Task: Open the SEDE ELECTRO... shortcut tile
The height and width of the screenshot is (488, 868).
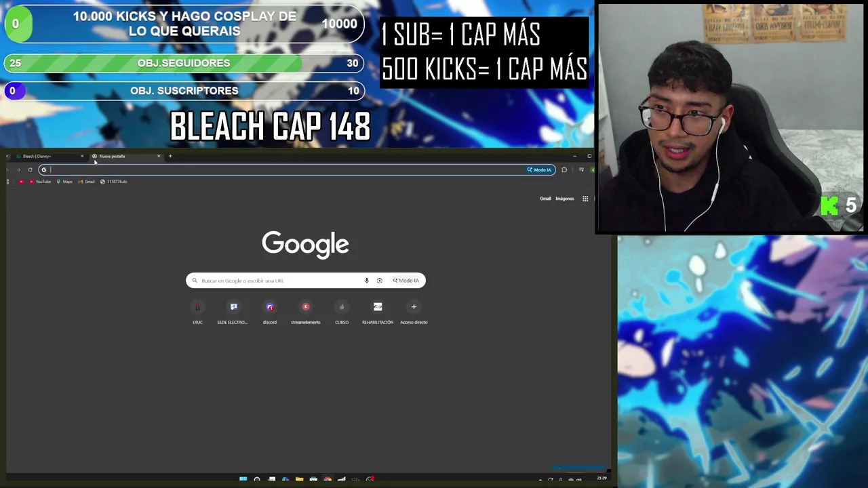Action: point(233,312)
